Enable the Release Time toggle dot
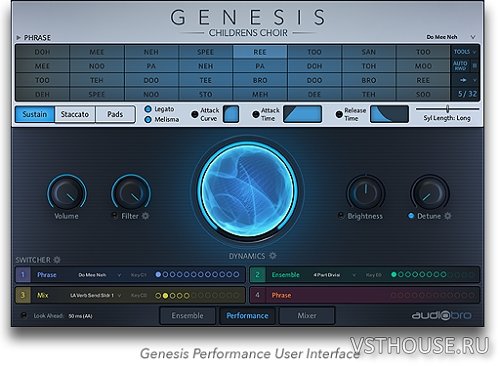The width and height of the screenshot is (500, 368). click(339, 114)
